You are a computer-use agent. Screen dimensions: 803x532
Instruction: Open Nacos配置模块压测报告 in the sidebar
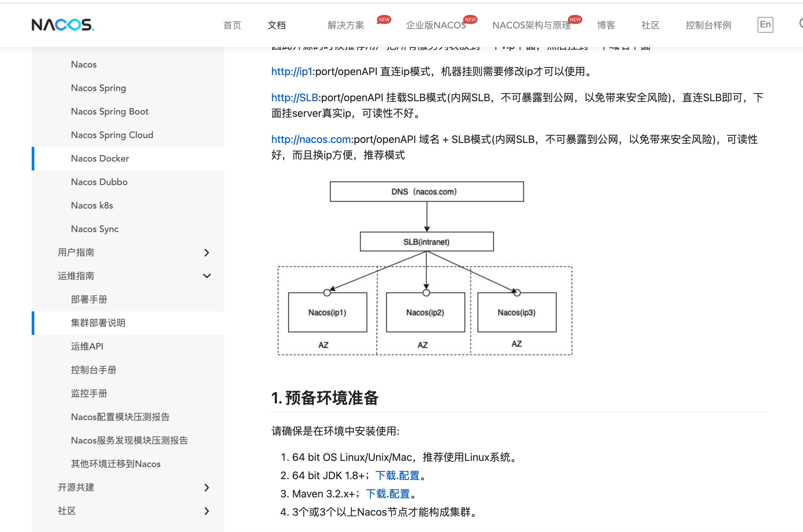point(120,417)
